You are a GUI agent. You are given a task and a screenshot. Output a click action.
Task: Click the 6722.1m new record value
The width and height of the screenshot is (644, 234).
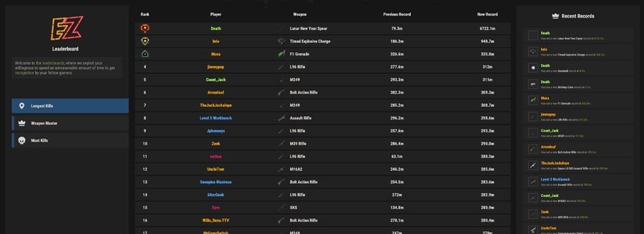point(488,29)
